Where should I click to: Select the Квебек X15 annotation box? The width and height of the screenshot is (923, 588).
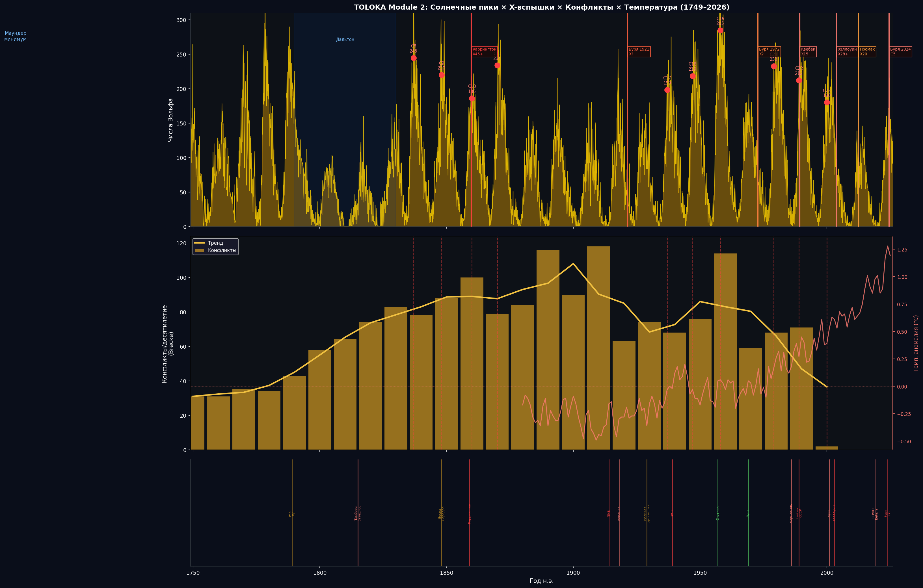808,52
